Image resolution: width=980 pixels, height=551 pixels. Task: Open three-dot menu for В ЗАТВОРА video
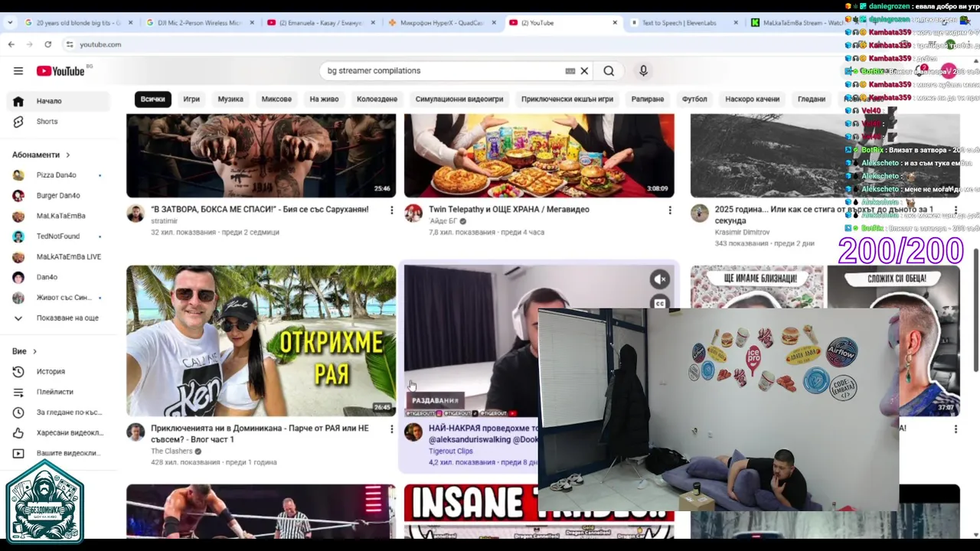point(391,210)
